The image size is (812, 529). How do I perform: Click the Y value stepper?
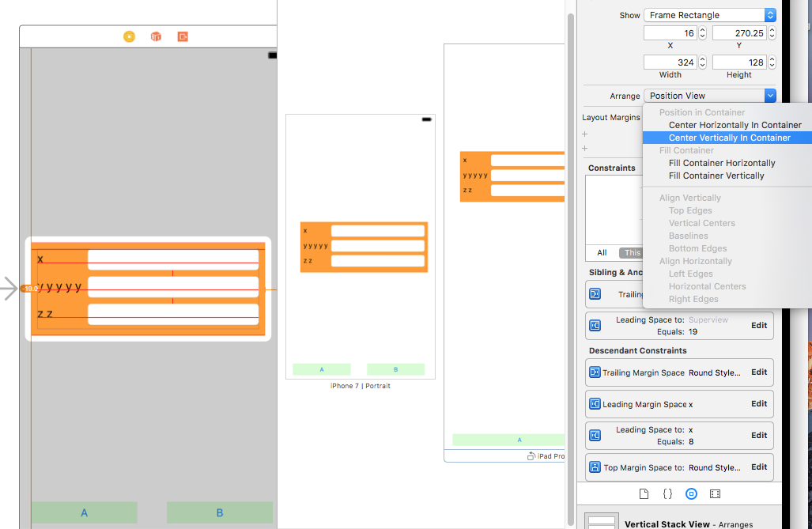pyautogui.click(x=772, y=33)
